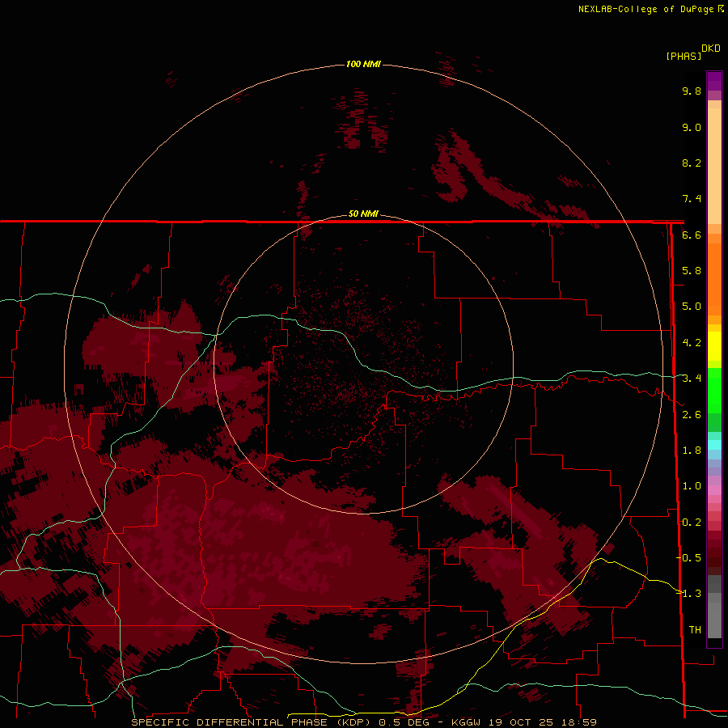Viewport: 728px width, 728px height.
Task: Click the 9.0 value on the color scale
Action: pyautogui.click(x=692, y=127)
